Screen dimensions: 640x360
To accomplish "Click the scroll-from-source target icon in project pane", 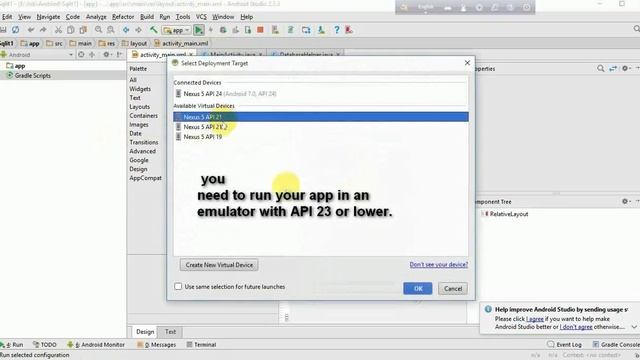I will click(81, 54).
